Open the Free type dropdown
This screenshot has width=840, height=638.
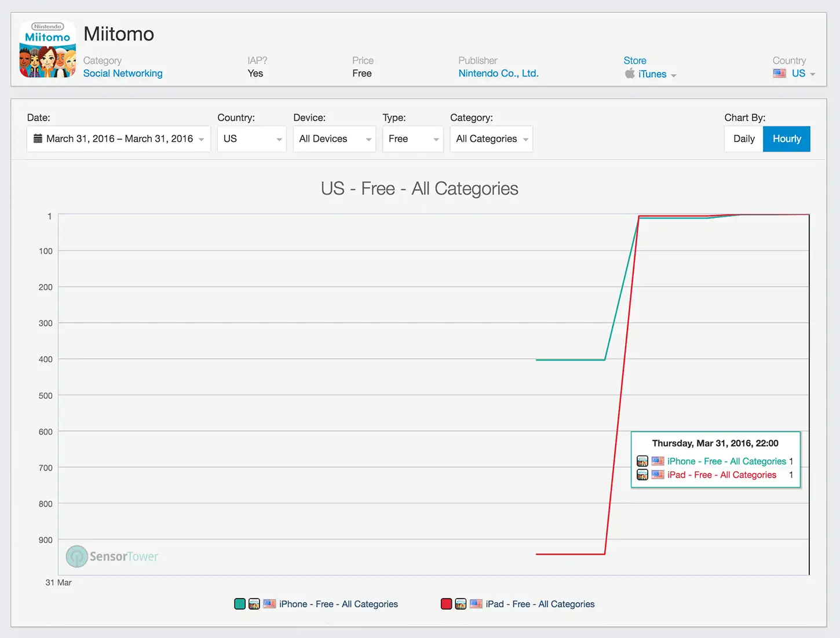point(412,139)
